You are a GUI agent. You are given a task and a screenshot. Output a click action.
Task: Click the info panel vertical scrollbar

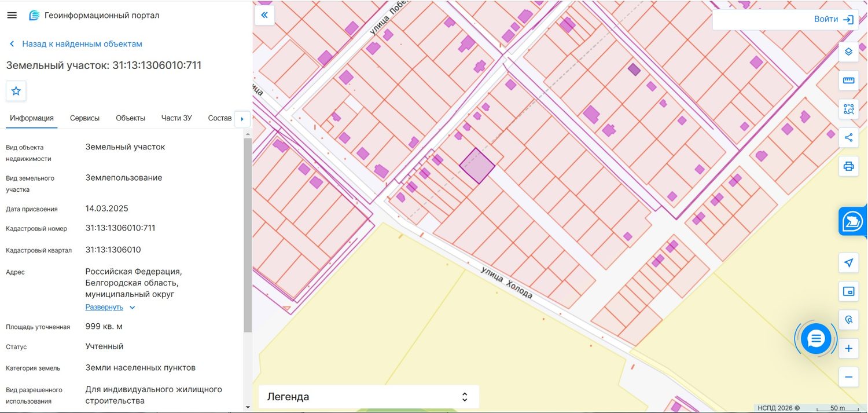point(248,235)
